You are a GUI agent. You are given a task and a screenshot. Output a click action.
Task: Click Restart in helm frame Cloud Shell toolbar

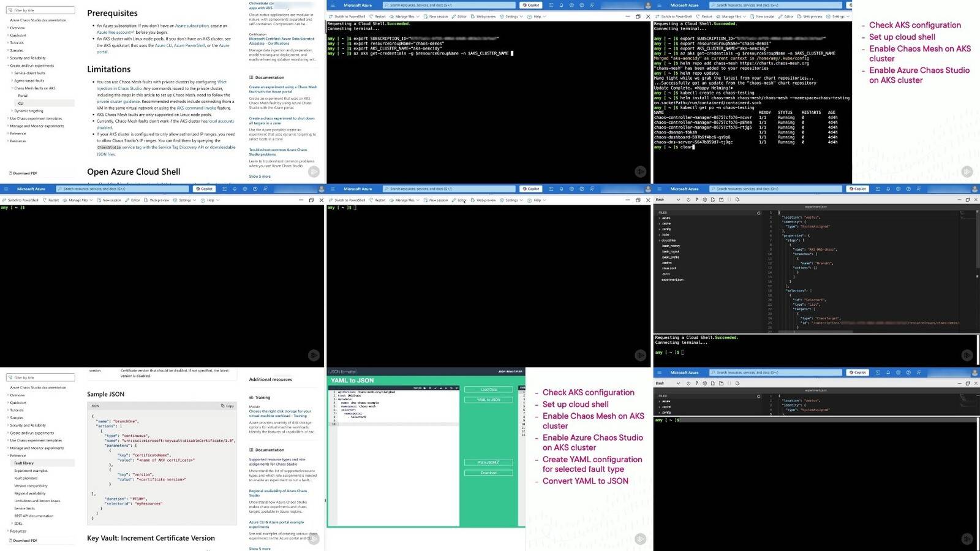pos(704,17)
